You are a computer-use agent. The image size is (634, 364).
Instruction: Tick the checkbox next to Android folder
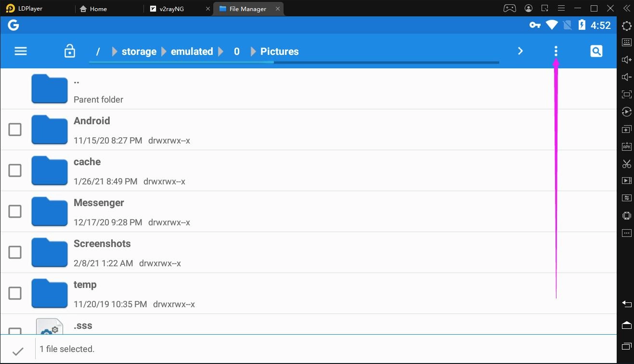[x=15, y=129]
